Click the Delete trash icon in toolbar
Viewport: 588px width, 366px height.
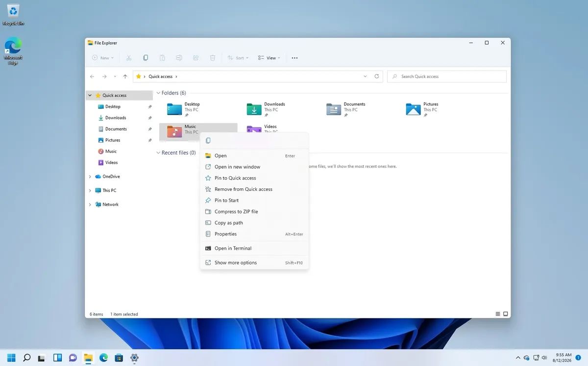pyautogui.click(x=212, y=58)
